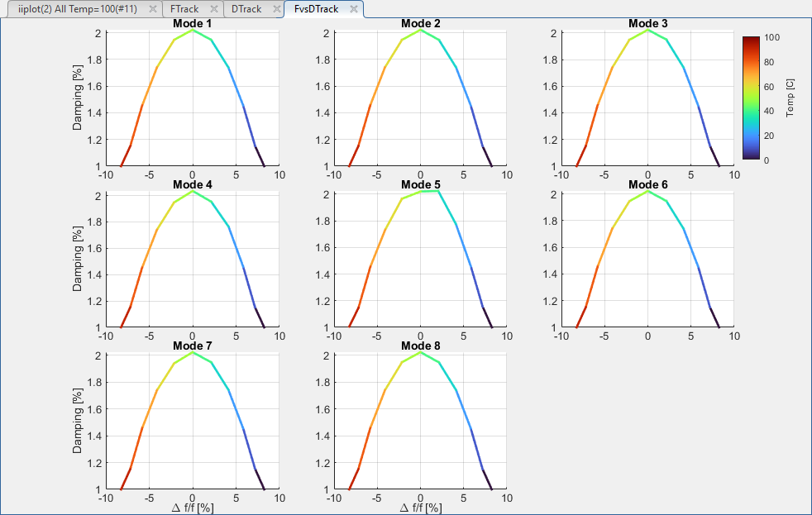Select the Mode 1 plot axes

[192, 99]
